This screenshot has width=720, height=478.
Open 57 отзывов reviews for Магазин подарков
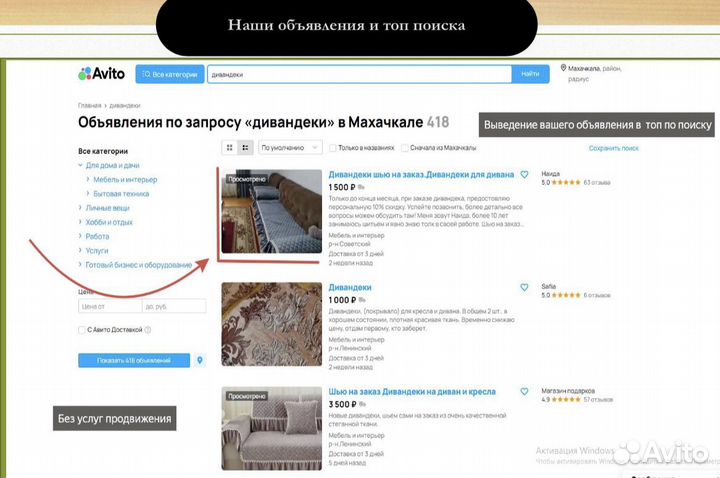598,399
